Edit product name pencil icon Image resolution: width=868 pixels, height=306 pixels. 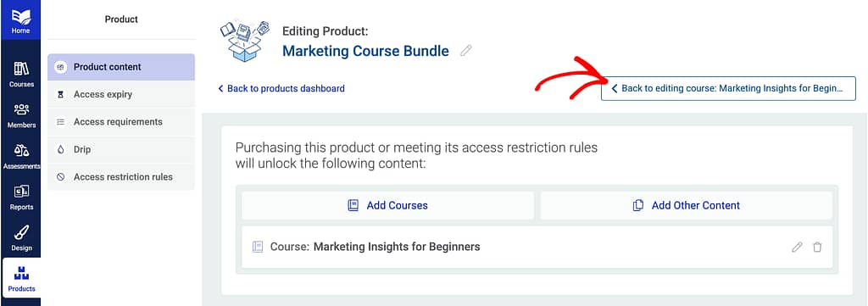[466, 51]
